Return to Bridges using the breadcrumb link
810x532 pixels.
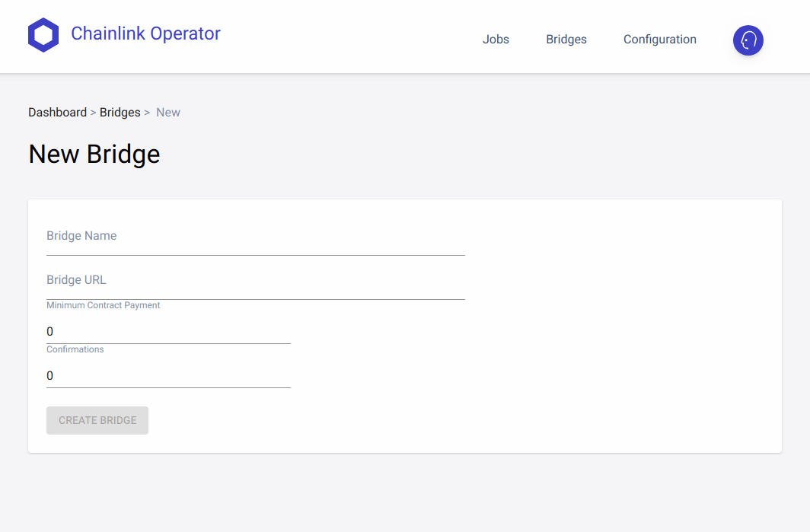click(x=120, y=113)
